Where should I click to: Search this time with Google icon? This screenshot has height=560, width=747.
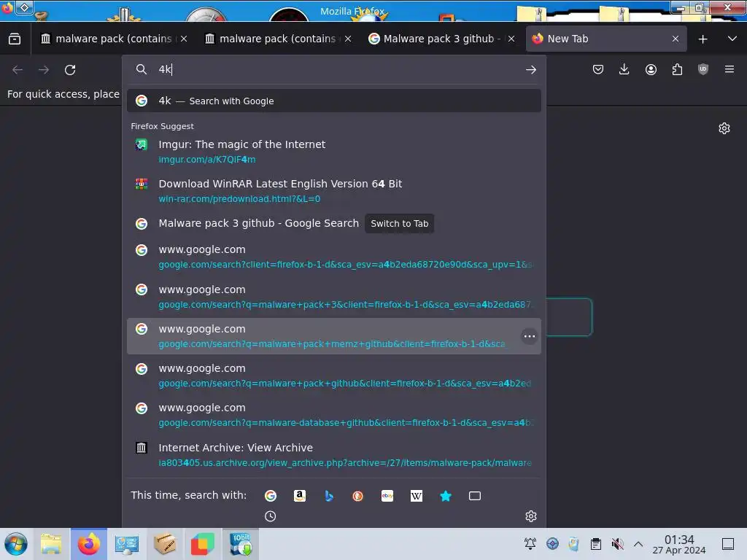click(271, 496)
